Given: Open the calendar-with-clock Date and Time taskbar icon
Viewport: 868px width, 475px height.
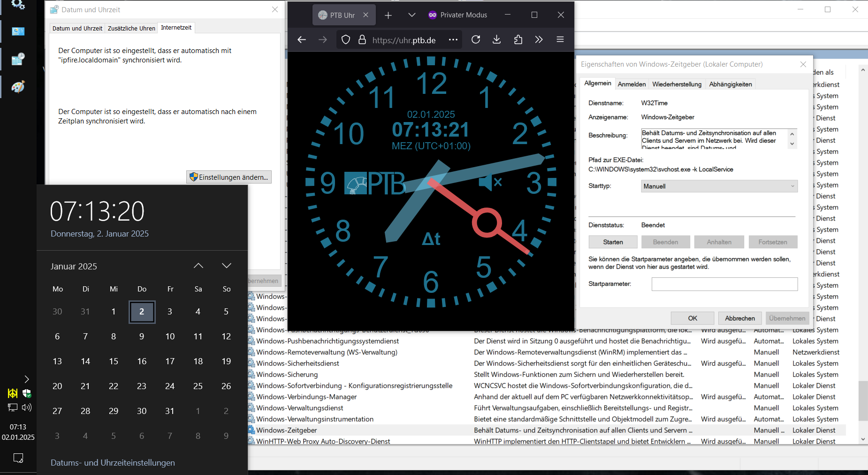Looking at the screenshot, I should [18, 59].
